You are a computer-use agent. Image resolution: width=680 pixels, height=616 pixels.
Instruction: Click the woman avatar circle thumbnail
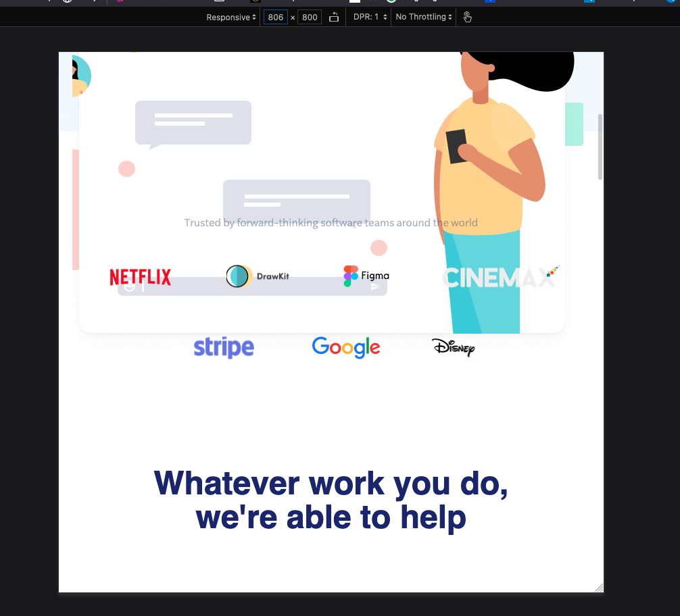click(x=82, y=76)
